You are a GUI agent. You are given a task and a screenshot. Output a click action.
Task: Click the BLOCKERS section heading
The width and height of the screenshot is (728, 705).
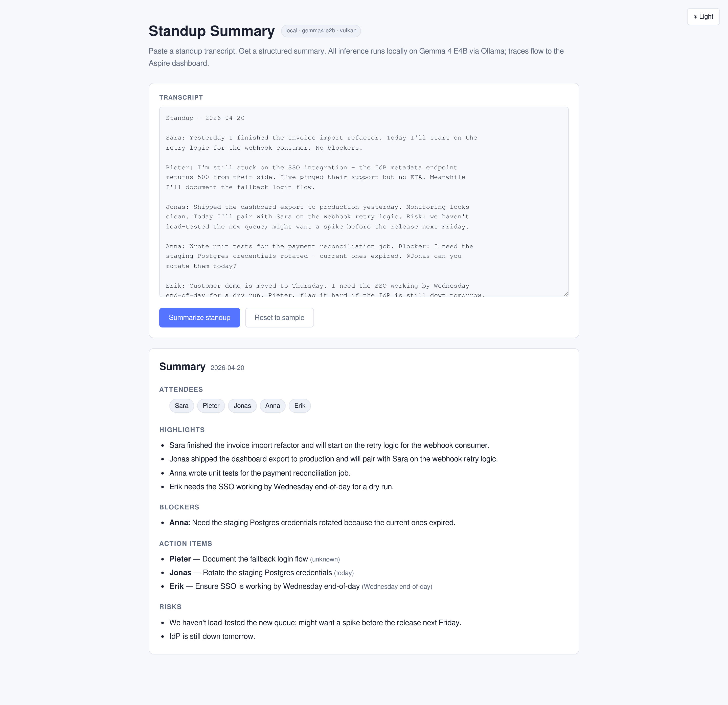179,507
